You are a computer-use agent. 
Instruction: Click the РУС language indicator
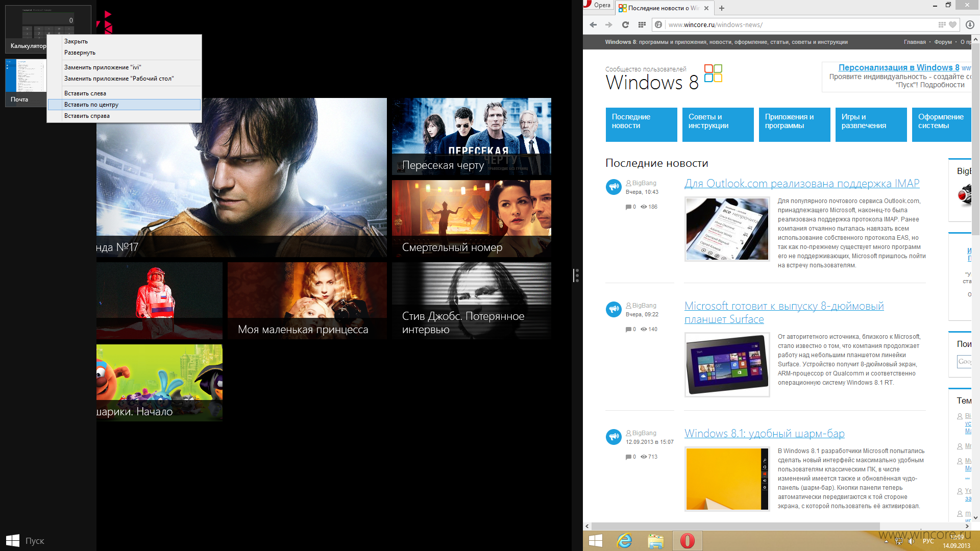tap(928, 541)
